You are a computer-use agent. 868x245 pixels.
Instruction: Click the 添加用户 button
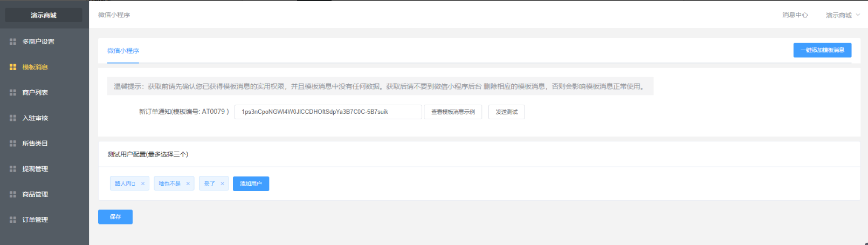pyautogui.click(x=251, y=183)
